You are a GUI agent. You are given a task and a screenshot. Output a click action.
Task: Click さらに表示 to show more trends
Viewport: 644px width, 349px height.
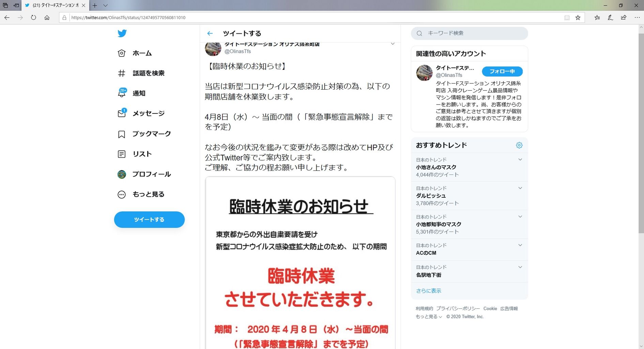tap(428, 291)
